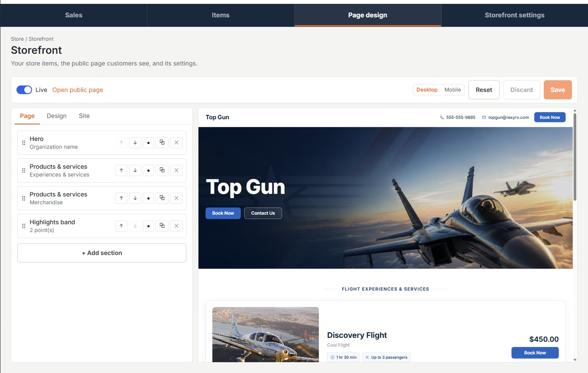
Task: Click the hero Book Now button
Action: click(223, 213)
